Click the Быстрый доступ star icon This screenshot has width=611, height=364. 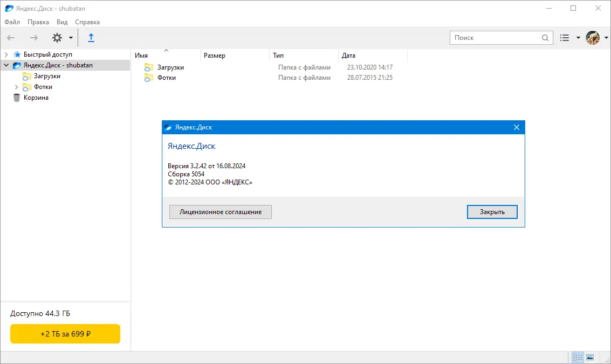(x=17, y=54)
